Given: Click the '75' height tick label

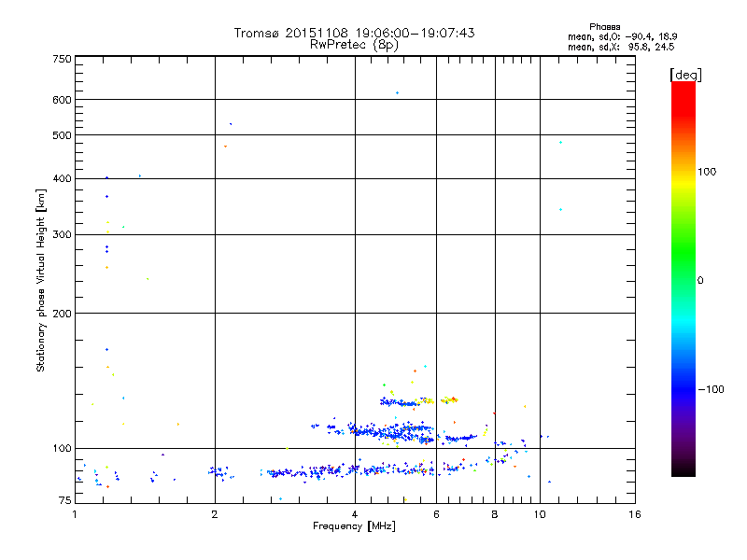Looking at the screenshot, I should 64,500.
